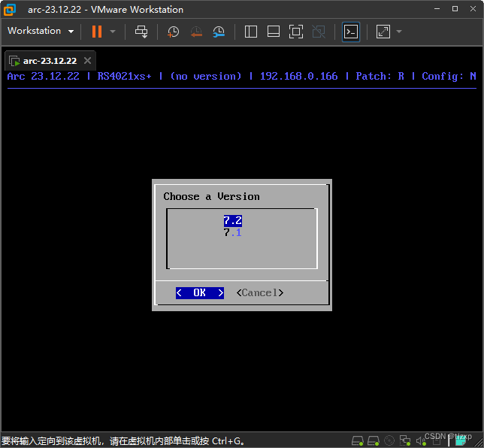Minimize the VMware Workstation window
484x448 pixels.
click(x=437, y=9)
